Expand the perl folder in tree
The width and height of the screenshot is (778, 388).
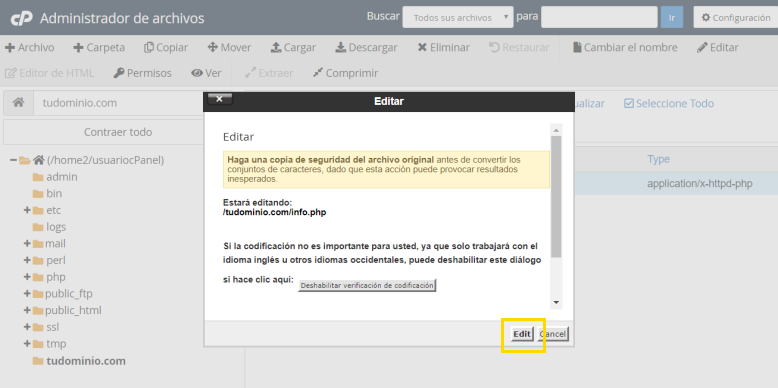[x=27, y=260]
